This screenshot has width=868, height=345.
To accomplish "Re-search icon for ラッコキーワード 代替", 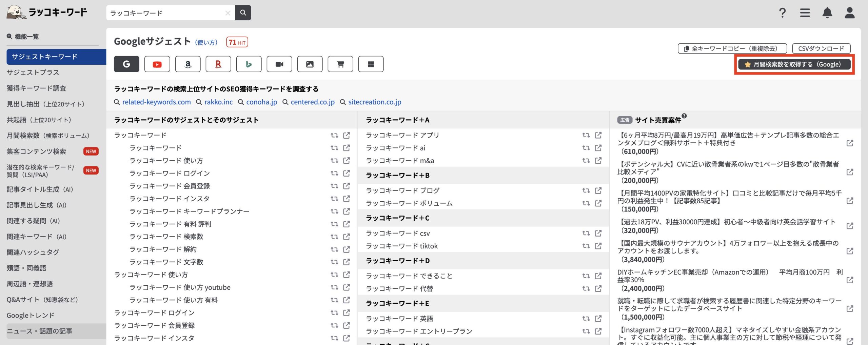I will click(x=586, y=288).
